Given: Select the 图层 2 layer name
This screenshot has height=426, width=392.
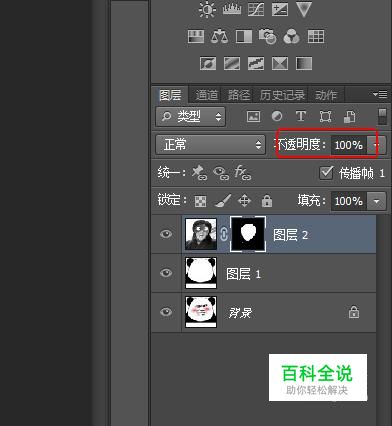Looking at the screenshot, I should click(290, 235).
